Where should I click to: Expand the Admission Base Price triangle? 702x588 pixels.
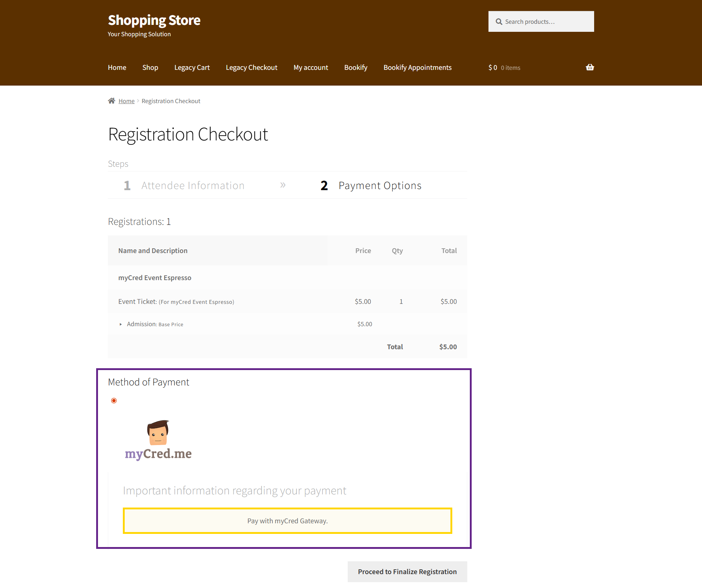tap(121, 324)
